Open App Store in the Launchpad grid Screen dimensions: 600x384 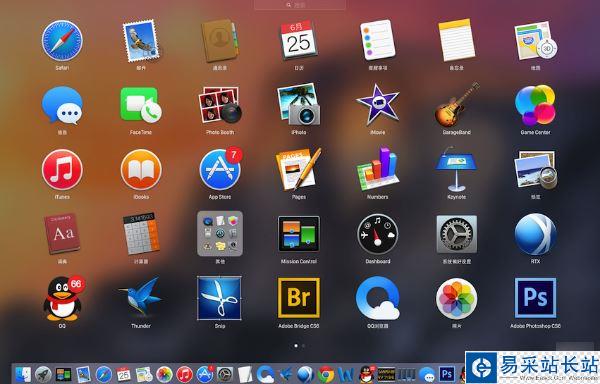pos(220,169)
